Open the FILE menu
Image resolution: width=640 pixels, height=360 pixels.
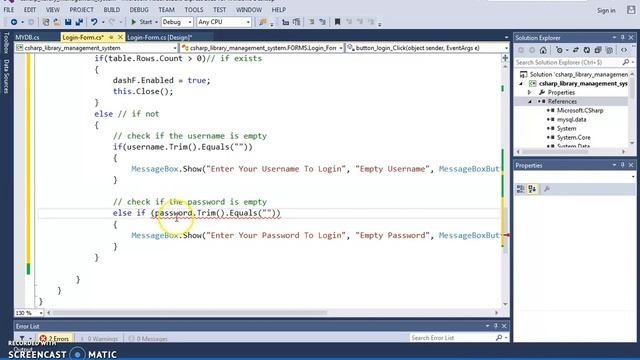(x=9, y=9)
